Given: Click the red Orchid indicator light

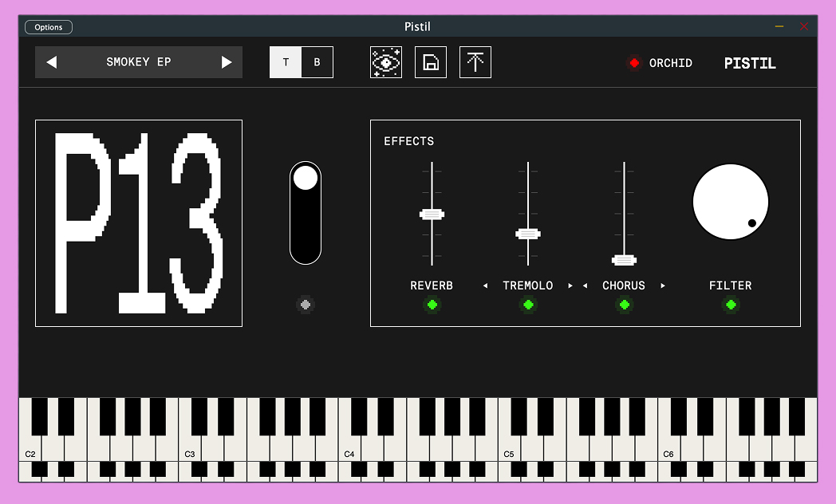Looking at the screenshot, I should coord(634,63).
